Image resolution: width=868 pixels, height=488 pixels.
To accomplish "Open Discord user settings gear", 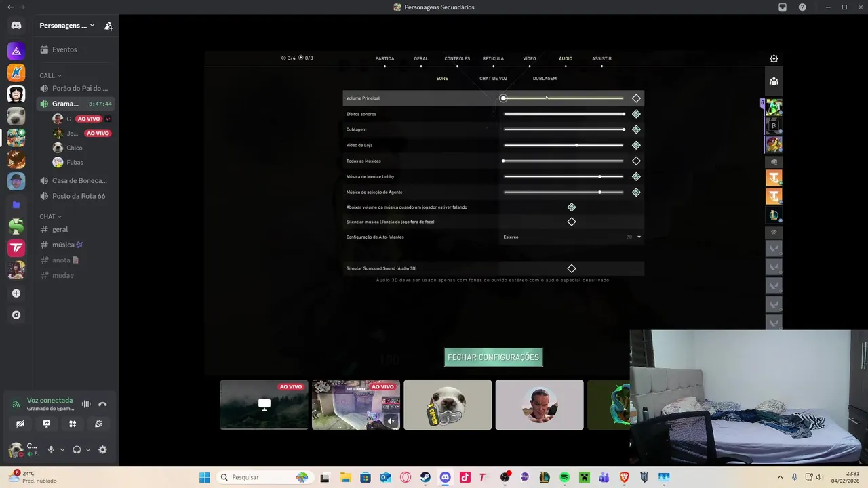I will coord(102,449).
